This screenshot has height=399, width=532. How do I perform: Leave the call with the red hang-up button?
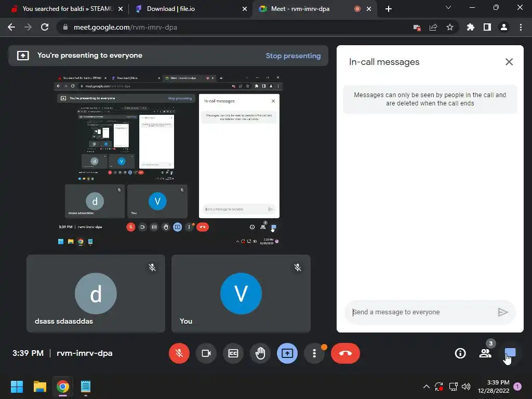(x=345, y=353)
